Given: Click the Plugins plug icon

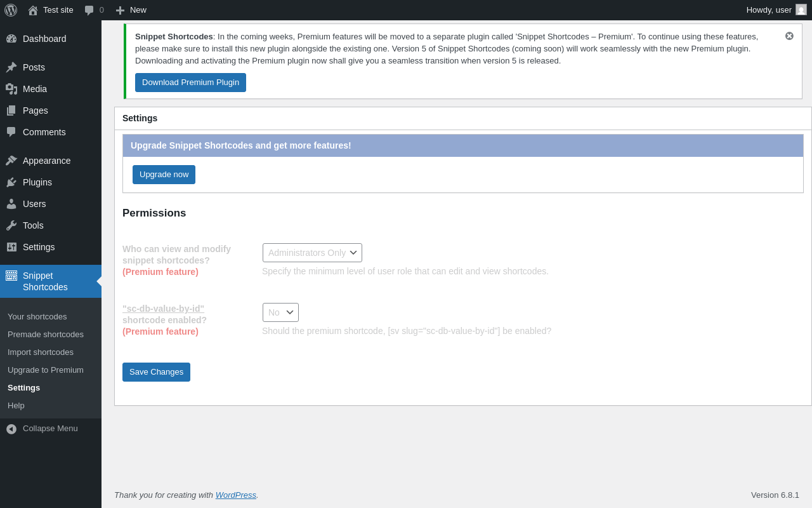Looking at the screenshot, I should pyautogui.click(x=11, y=182).
